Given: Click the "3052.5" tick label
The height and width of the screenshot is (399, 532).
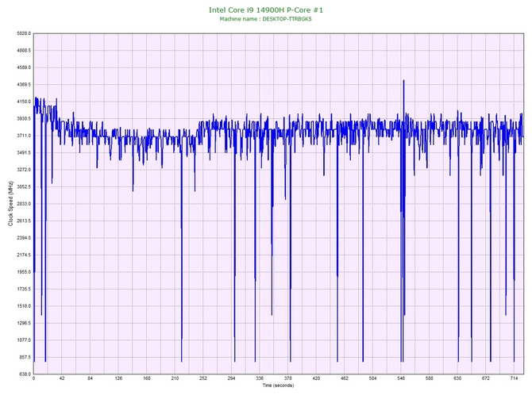Looking at the screenshot, I should coord(24,186).
